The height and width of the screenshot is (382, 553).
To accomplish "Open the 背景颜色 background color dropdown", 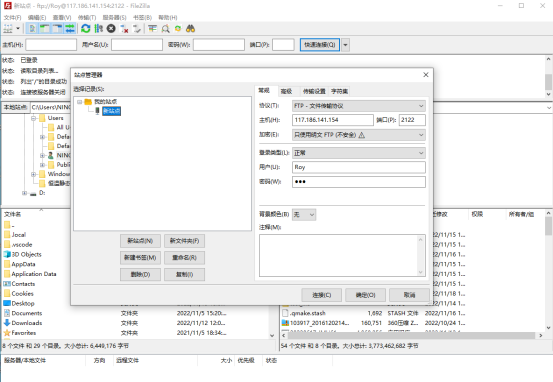I will (x=304, y=214).
